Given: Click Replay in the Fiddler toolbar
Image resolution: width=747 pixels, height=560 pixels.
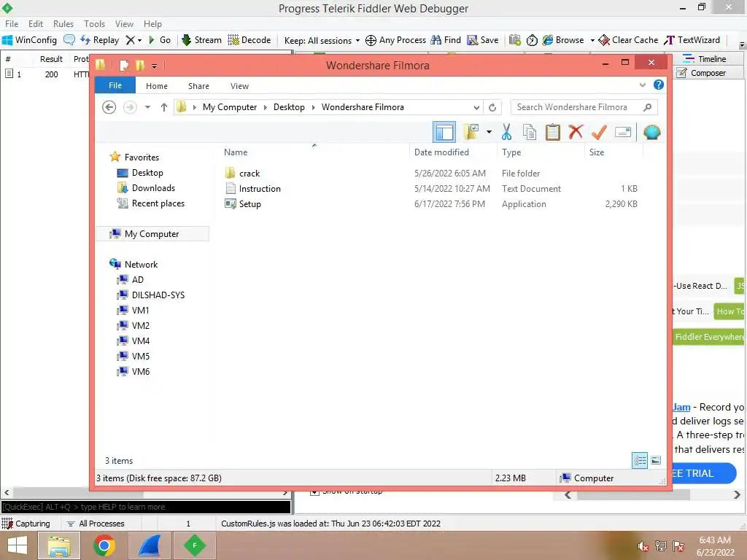Looking at the screenshot, I should click(x=99, y=40).
